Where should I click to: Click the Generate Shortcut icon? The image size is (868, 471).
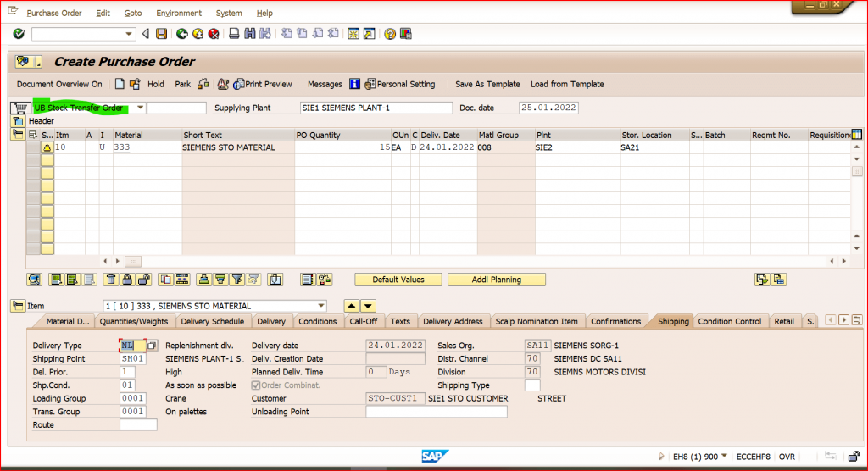370,34
